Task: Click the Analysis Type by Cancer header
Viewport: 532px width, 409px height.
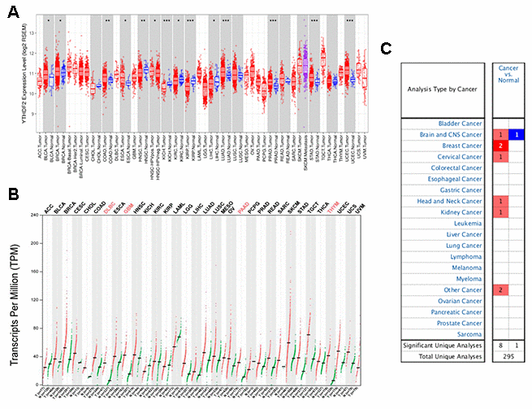Action: pos(442,88)
